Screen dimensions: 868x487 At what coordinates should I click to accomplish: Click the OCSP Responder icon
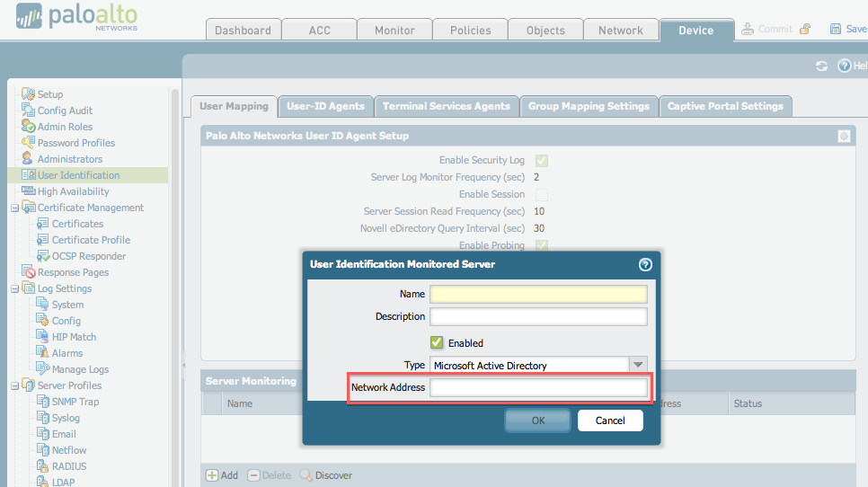[x=43, y=256]
